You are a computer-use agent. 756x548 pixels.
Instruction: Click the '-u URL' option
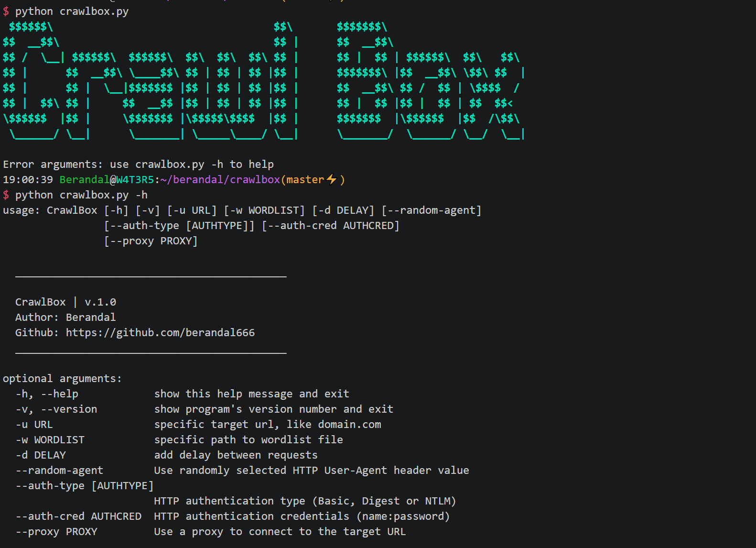pos(34,425)
